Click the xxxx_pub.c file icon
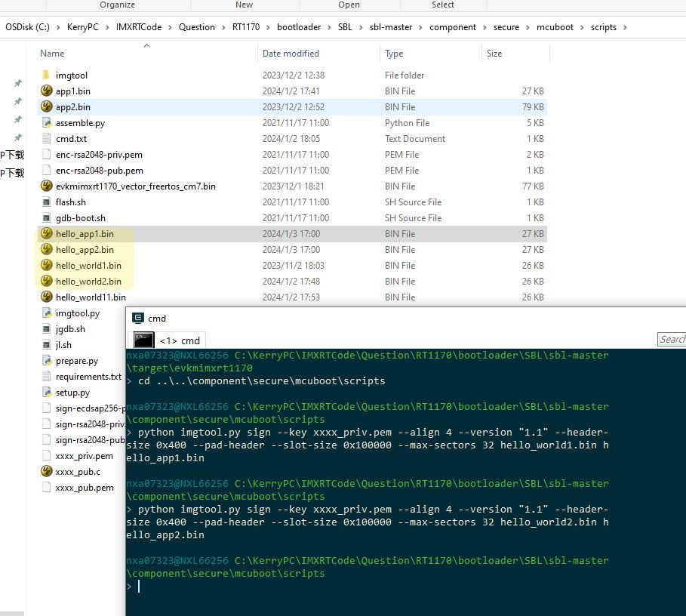 coord(46,471)
